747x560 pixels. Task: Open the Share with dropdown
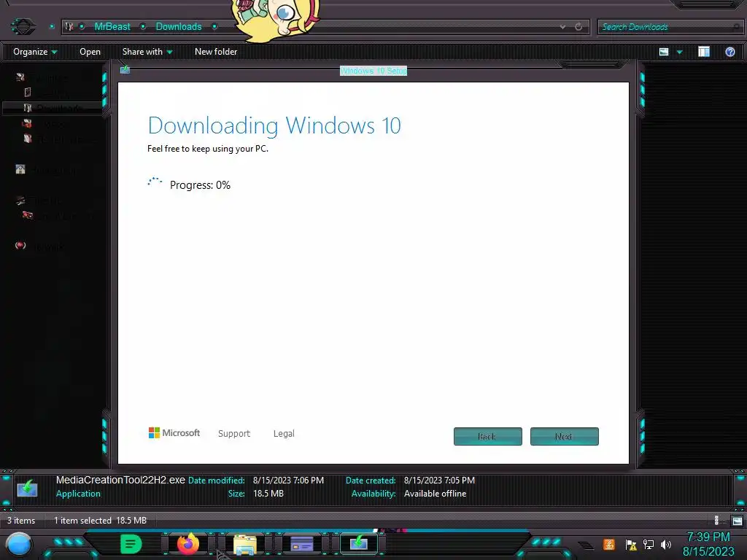click(x=147, y=52)
